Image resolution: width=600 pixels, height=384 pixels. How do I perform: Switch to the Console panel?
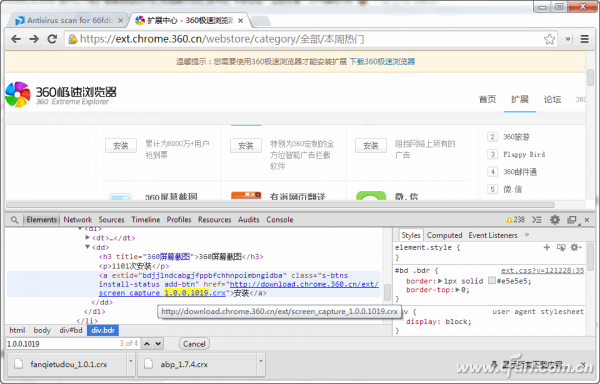coord(280,220)
